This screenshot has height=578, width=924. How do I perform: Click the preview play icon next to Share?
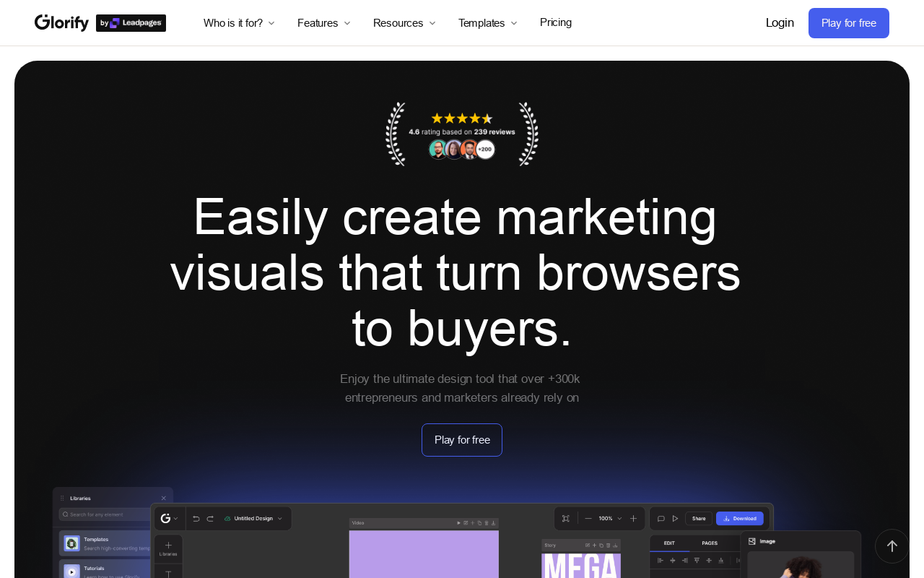pos(676,519)
